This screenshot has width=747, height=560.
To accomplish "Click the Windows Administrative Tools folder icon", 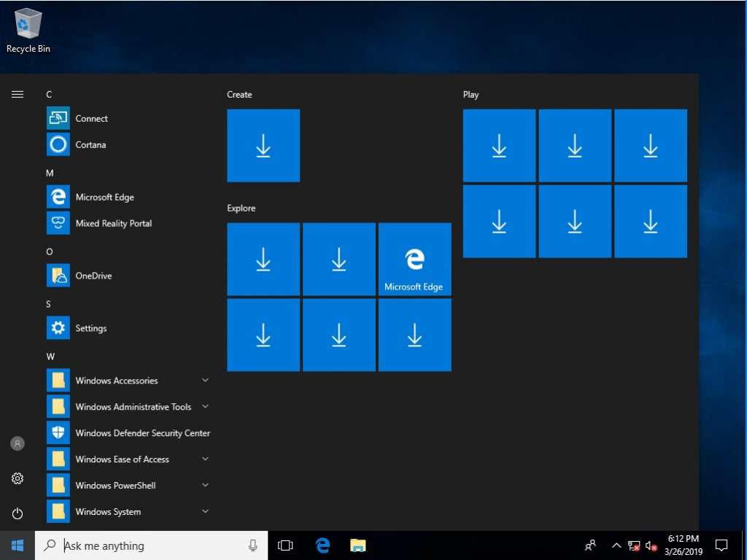I will [58, 406].
